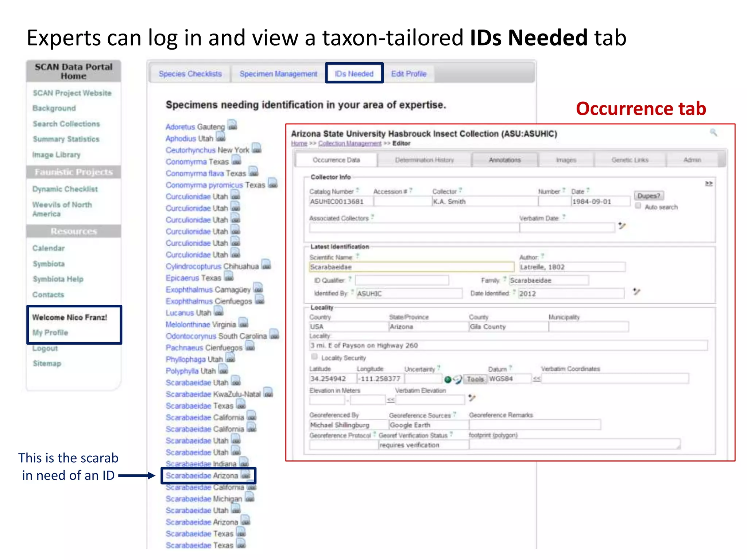The height and width of the screenshot is (560, 747).
Task: Open the Admin tab
Action: point(692,160)
